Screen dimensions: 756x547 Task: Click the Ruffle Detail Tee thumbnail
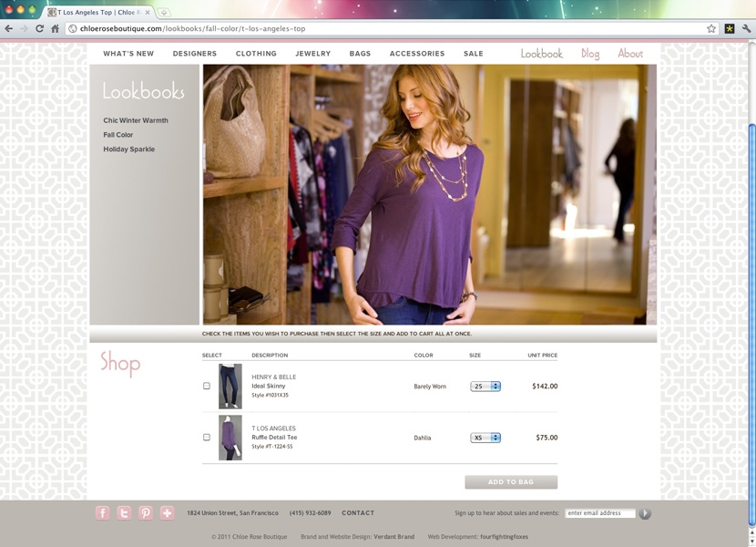(230, 438)
